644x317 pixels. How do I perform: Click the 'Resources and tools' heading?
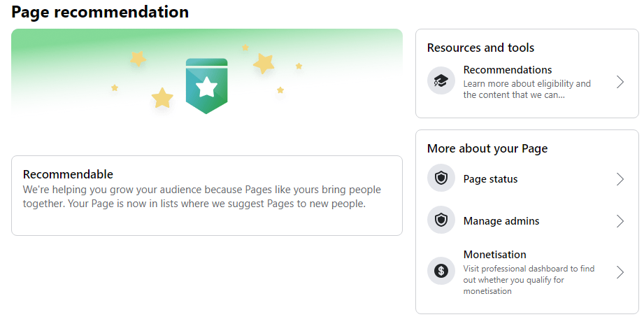(x=480, y=48)
